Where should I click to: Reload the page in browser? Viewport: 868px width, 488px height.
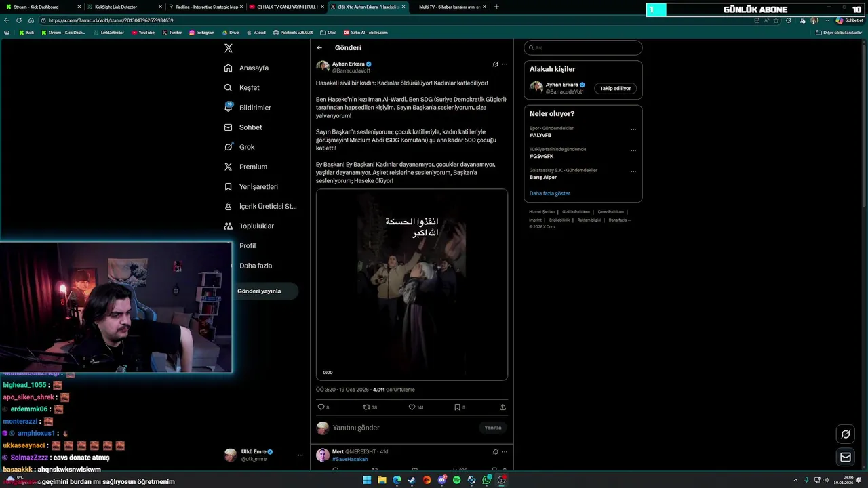(x=19, y=20)
